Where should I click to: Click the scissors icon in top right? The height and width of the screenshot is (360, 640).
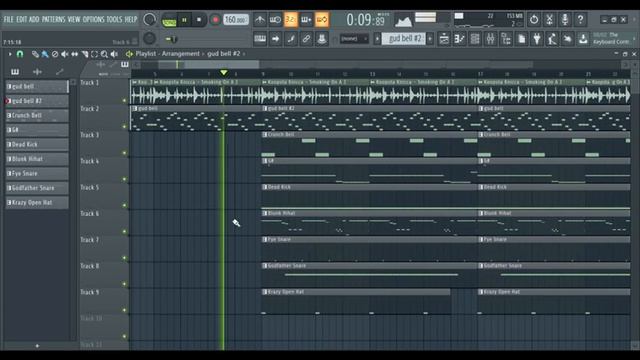pyautogui.click(x=549, y=20)
